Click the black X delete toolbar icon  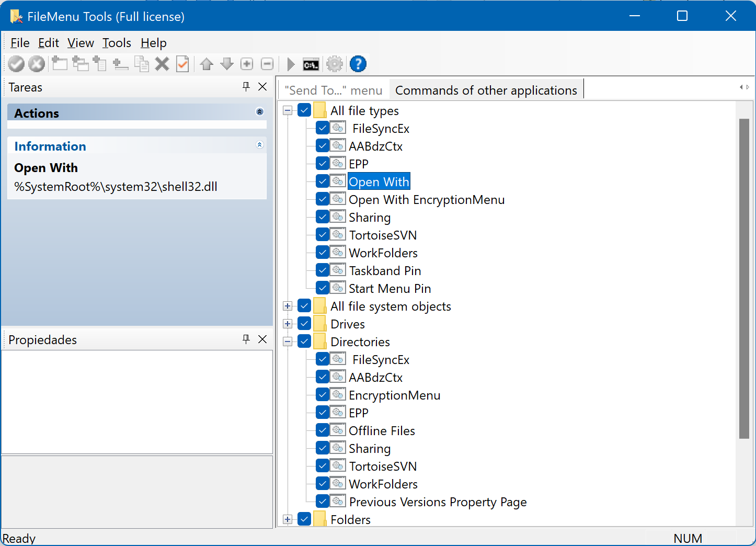pos(162,64)
